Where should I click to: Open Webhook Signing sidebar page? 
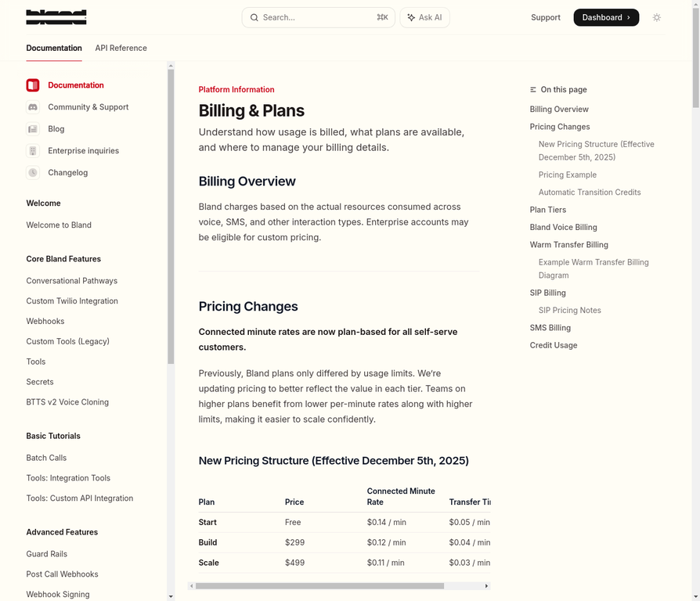tap(58, 595)
